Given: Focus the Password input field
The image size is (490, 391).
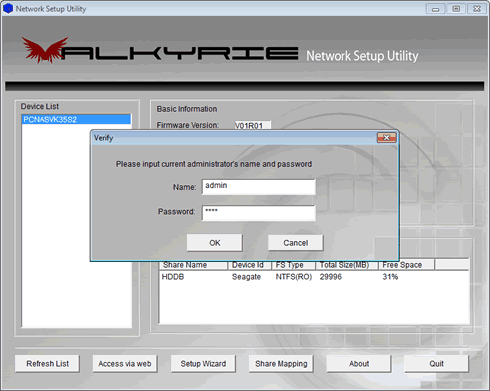Looking at the screenshot, I should (x=259, y=212).
